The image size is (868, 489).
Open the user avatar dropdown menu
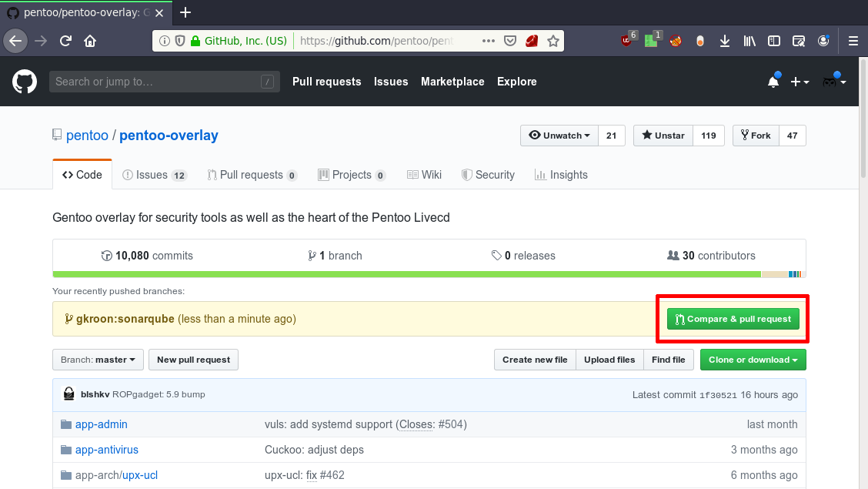(833, 82)
